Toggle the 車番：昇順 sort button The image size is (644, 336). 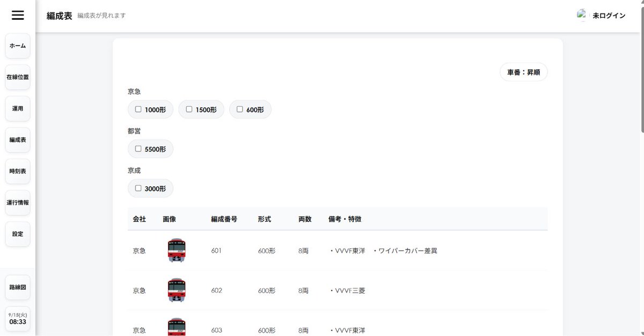pyautogui.click(x=524, y=72)
